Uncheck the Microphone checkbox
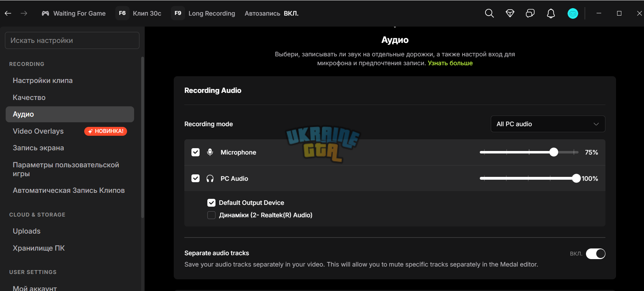 pos(195,152)
